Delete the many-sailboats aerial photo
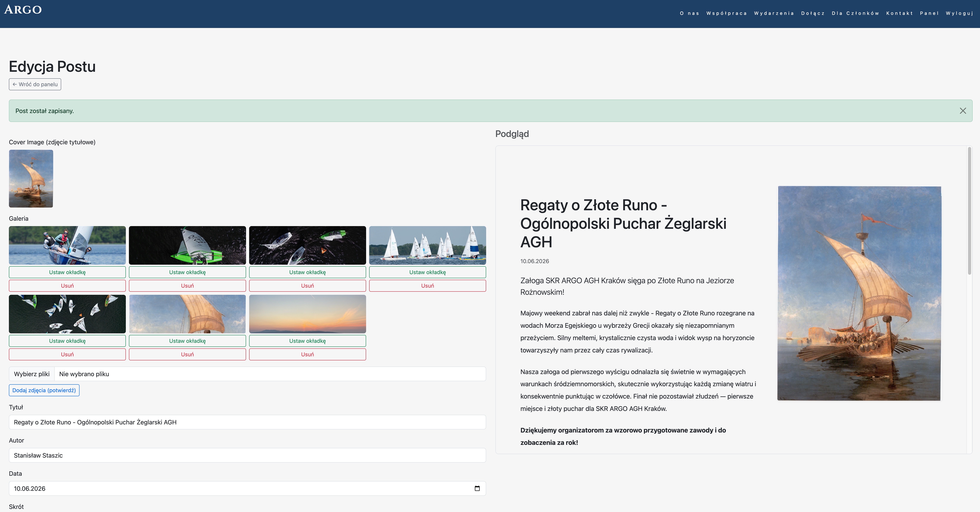 pos(67,354)
